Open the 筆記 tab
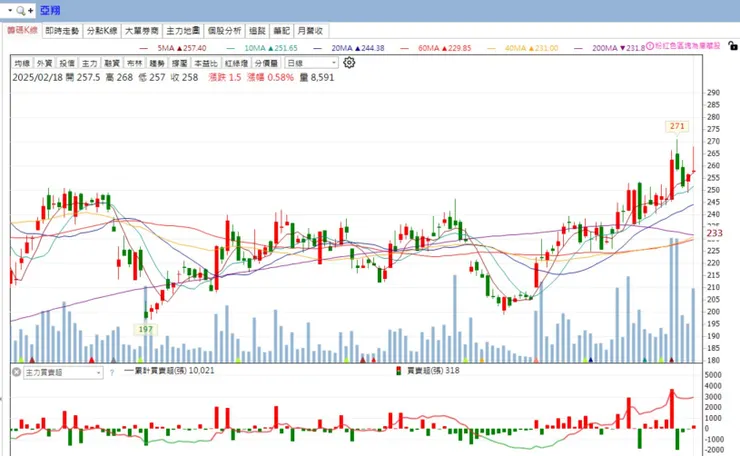 [282, 31]
